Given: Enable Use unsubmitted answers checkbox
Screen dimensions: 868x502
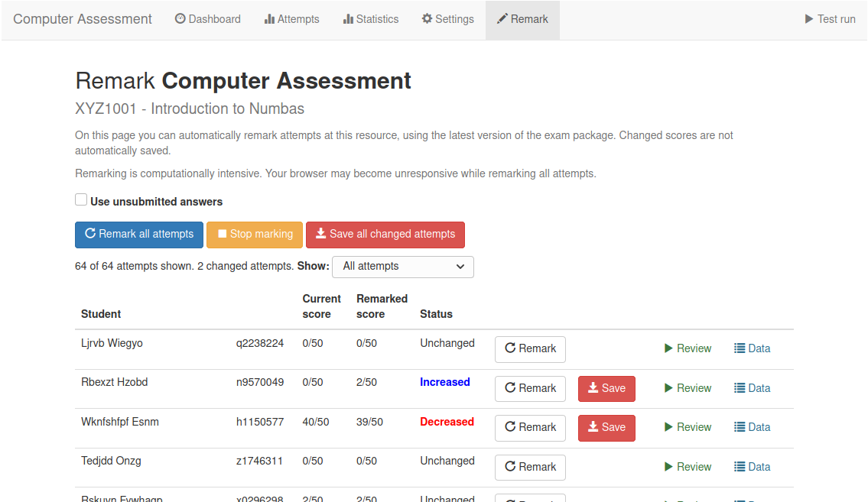Looking at the screenshot, I should click(x=81, y=200).
